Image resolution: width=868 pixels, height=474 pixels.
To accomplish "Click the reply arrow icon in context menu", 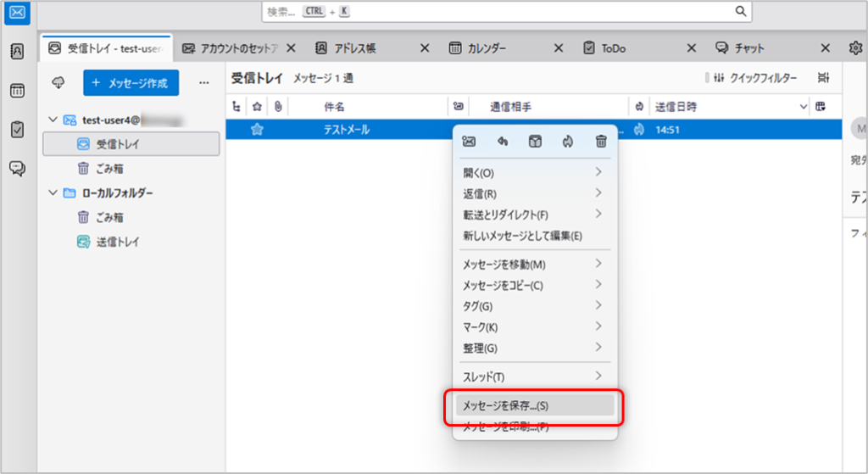I will (x=502, y=142).
